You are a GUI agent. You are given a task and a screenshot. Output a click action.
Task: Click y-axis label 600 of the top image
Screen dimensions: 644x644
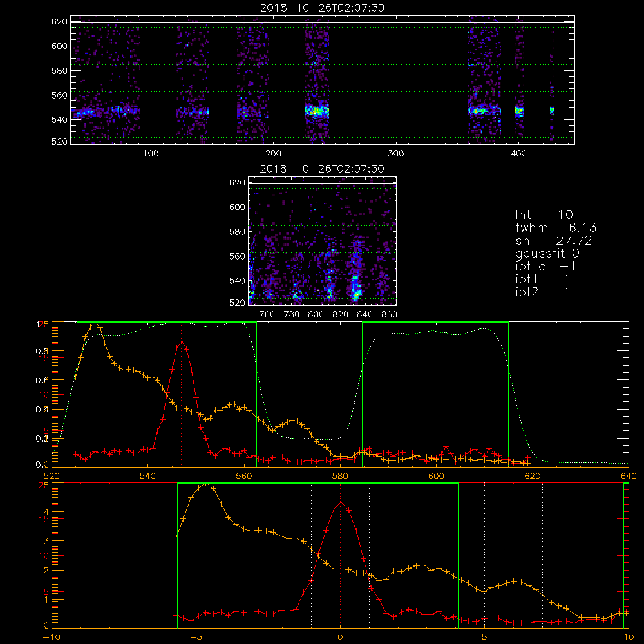point(59,46)
